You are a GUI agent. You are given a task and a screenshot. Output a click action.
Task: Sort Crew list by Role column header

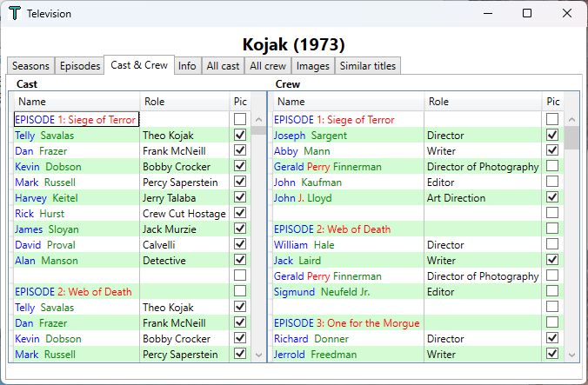[x=483, y=102]
